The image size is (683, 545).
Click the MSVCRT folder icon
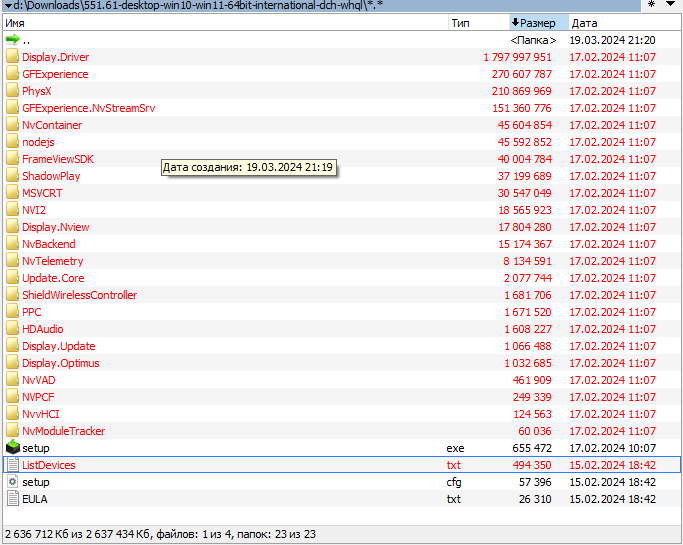[13, 193]
